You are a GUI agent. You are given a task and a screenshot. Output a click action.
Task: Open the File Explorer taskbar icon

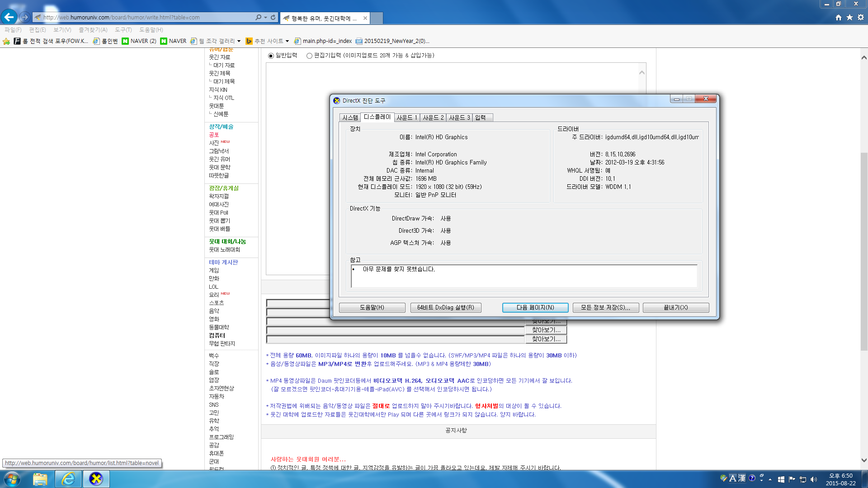click(x=40, y=479)
